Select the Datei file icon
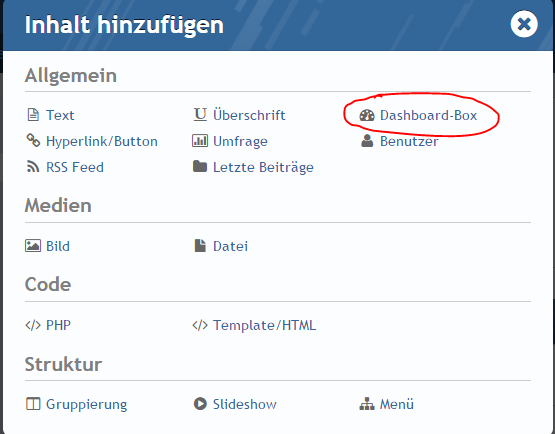The image size is (555, 434). pos(200,246)
